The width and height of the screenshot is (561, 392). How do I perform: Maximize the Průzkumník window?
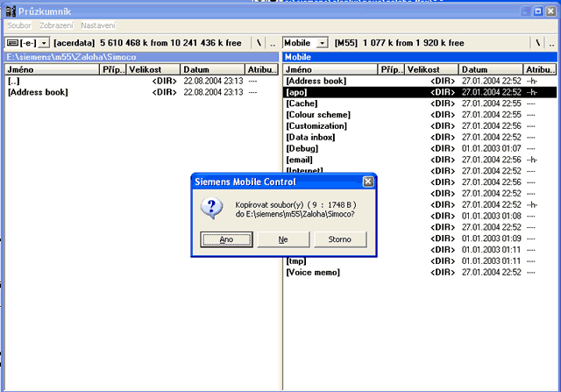(538, 11)
